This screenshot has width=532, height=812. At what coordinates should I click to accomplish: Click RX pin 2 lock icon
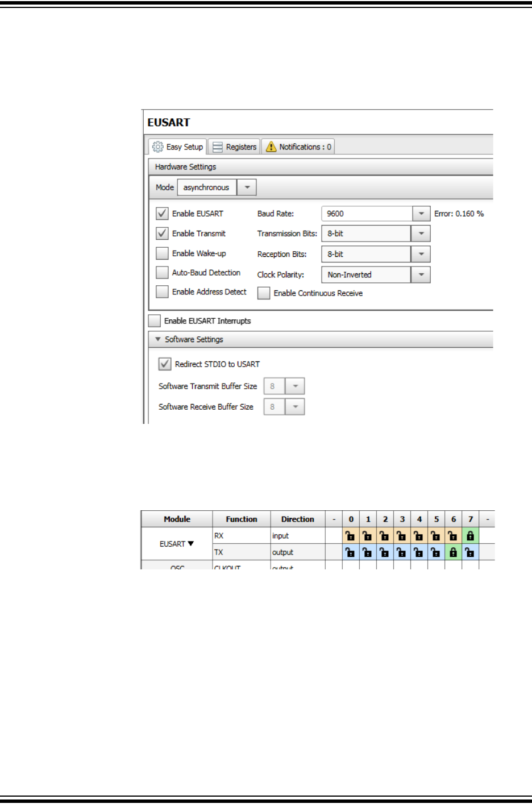384,536
